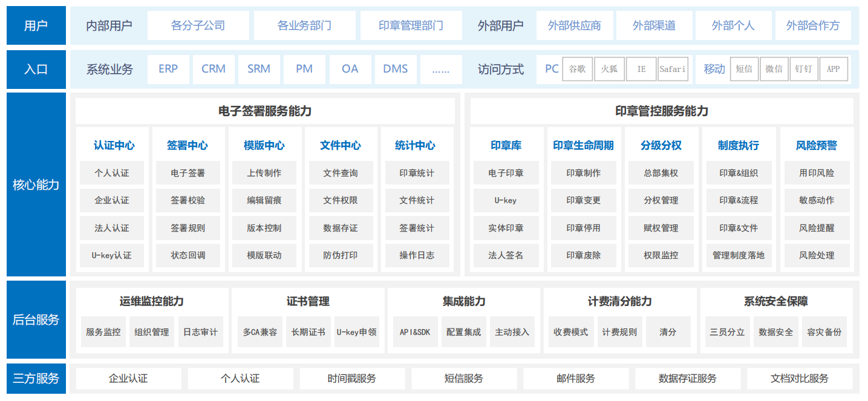Select the CRM system box
This screenshot has width=868, height=401.
214,69
